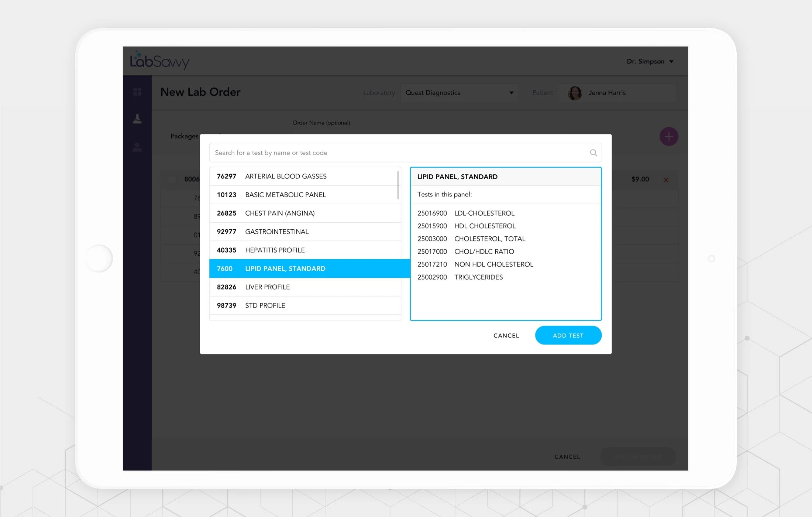Click the test list scrollbar
The image size is (812, 517).
pos(398,185)
